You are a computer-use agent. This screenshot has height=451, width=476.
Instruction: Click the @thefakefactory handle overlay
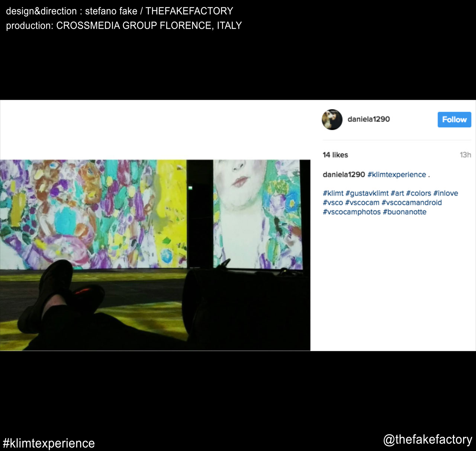[x=427, y=439]
